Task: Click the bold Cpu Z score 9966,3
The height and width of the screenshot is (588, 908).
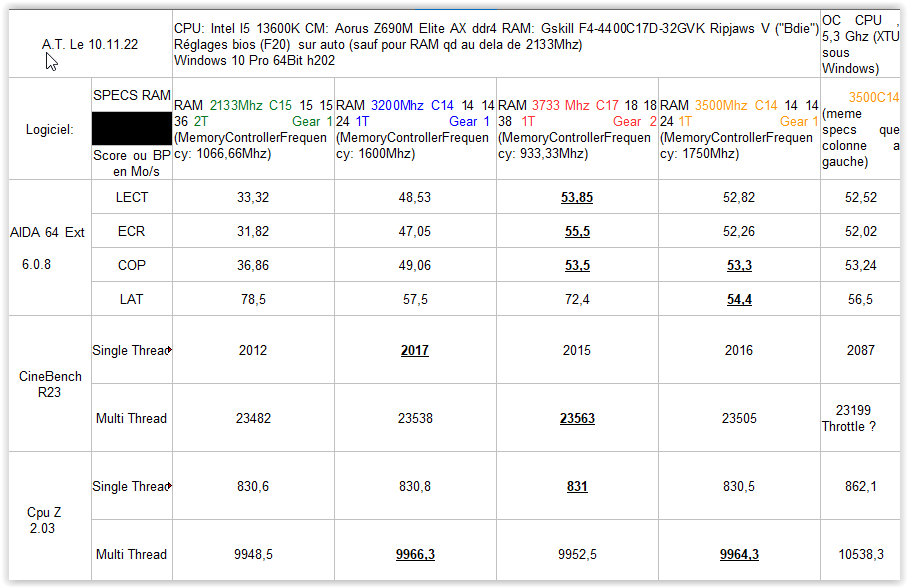Action: [x=415, y=554]
